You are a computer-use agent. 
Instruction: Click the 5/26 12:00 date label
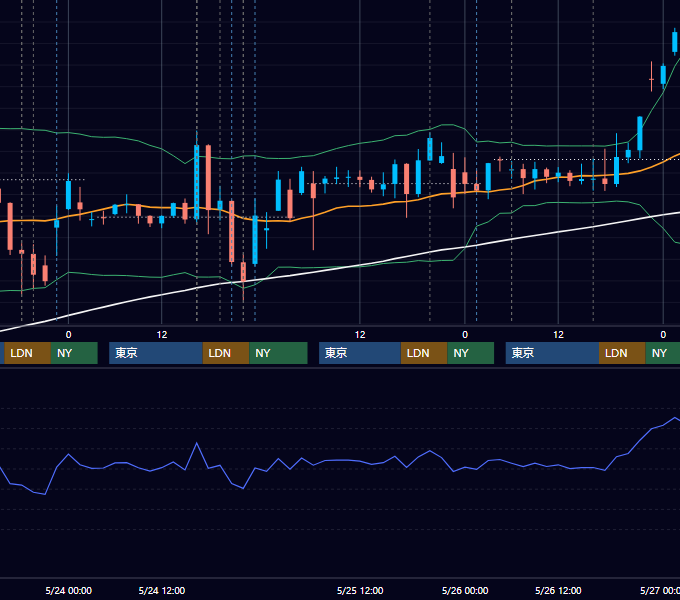(558, 590)
